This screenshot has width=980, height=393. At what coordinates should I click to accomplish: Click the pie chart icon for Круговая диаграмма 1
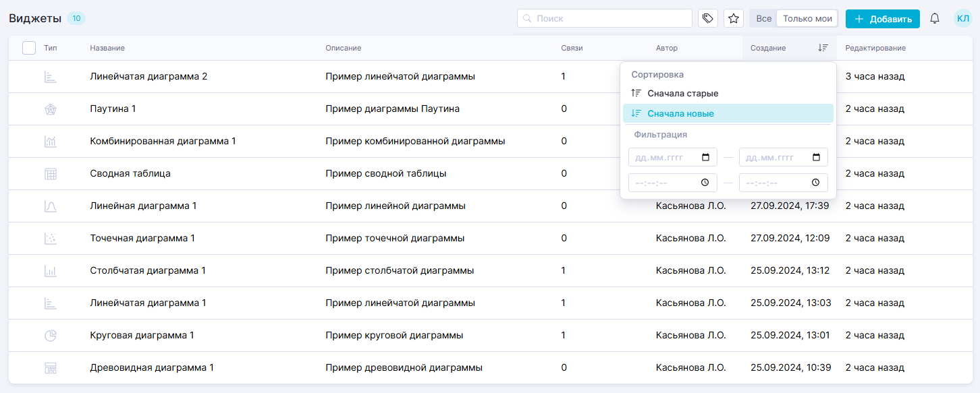[x=51, y=336]
